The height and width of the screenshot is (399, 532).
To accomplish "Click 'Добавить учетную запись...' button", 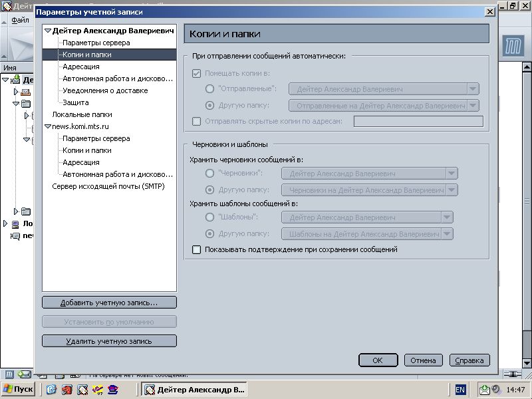I will click(109, 303).
